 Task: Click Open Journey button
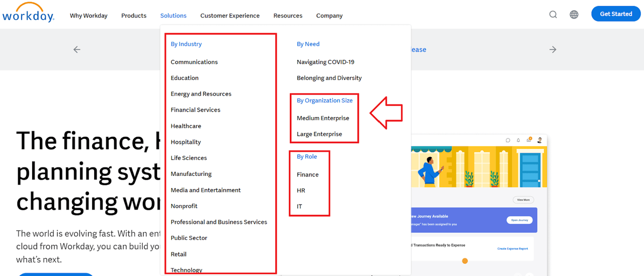[x=520, y=220]
